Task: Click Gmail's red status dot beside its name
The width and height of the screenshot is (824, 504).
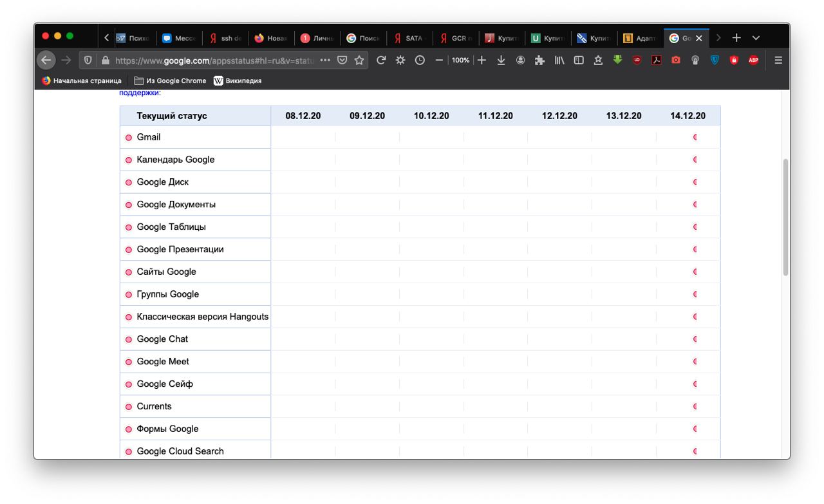Action: coord(129,138)
